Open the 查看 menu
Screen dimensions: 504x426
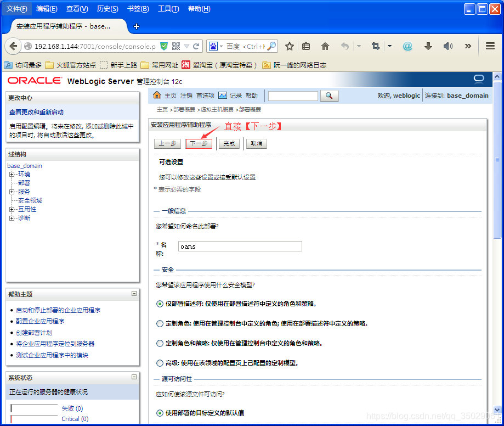coord(77,9)
